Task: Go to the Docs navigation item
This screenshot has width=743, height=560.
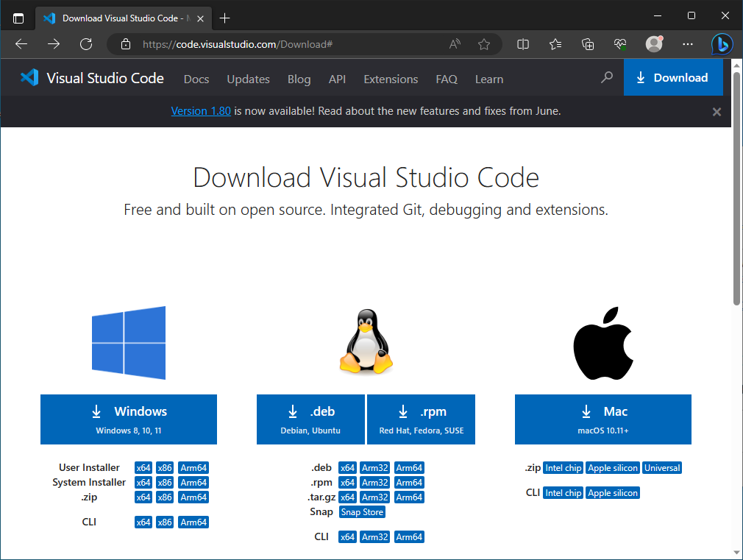Action: tap(196, 79)
